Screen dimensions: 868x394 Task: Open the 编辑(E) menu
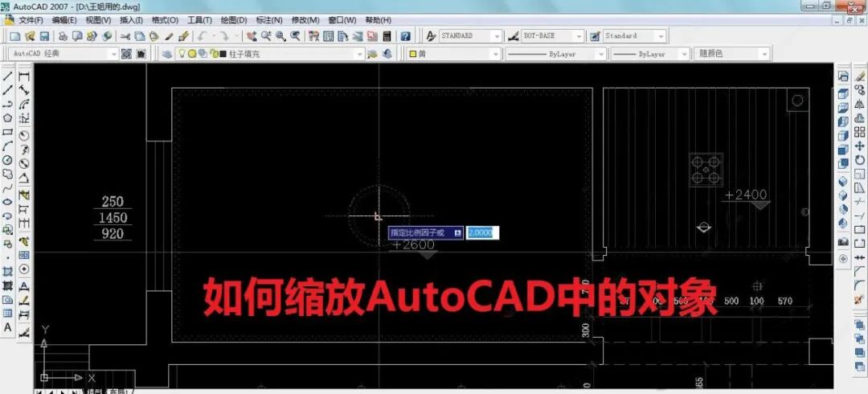(64, 20)
